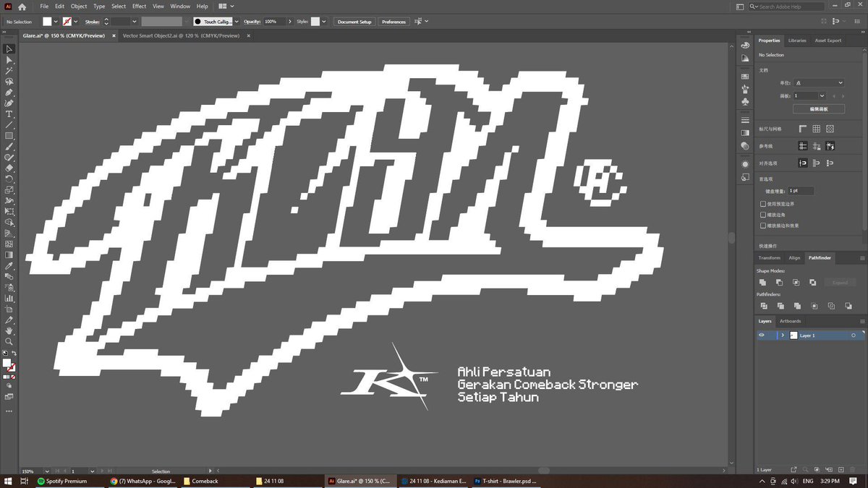Open the Object menu

(79, 7)
